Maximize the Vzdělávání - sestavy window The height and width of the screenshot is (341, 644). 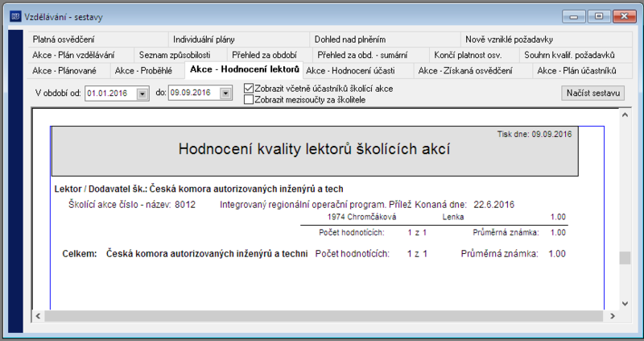(x=599, y=16)
